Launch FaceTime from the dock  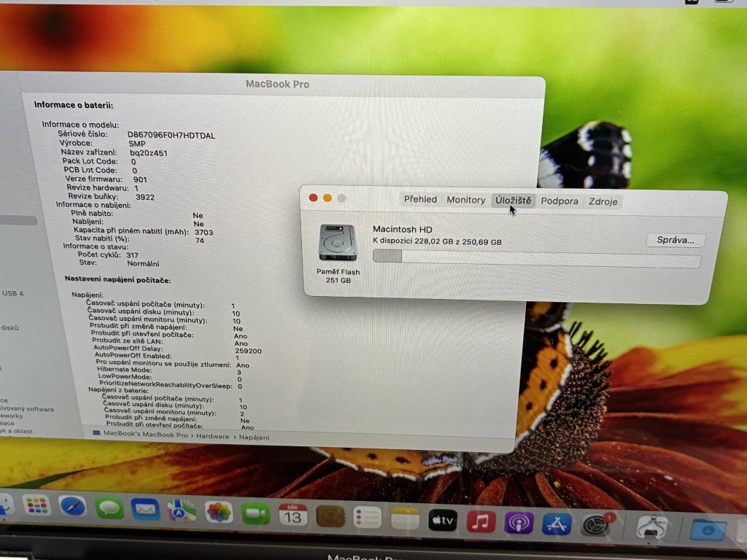pyautogui.click(x=255, y=513)
